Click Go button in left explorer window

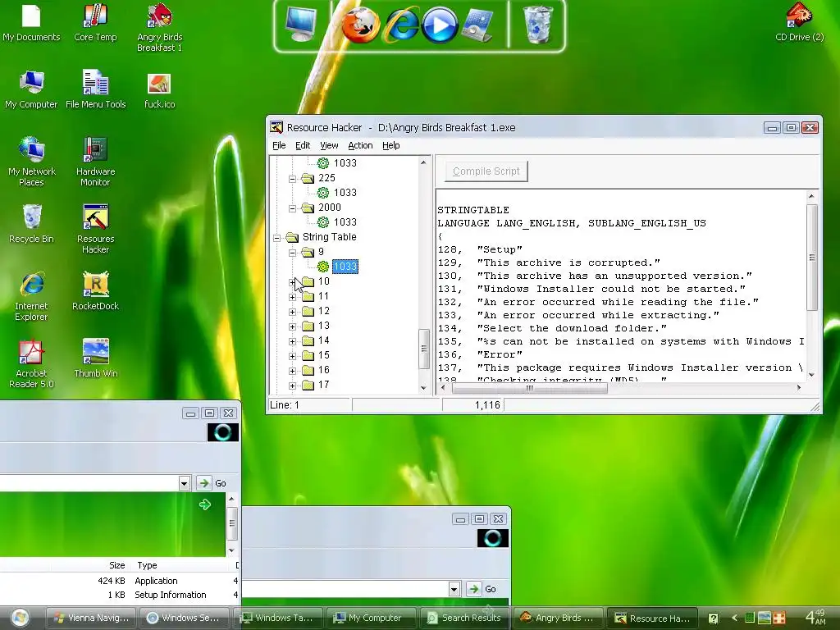tap(212, 483)
